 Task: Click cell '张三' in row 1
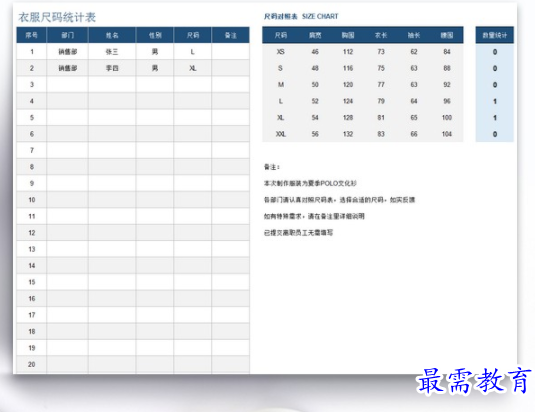click(x=112, y=52)
